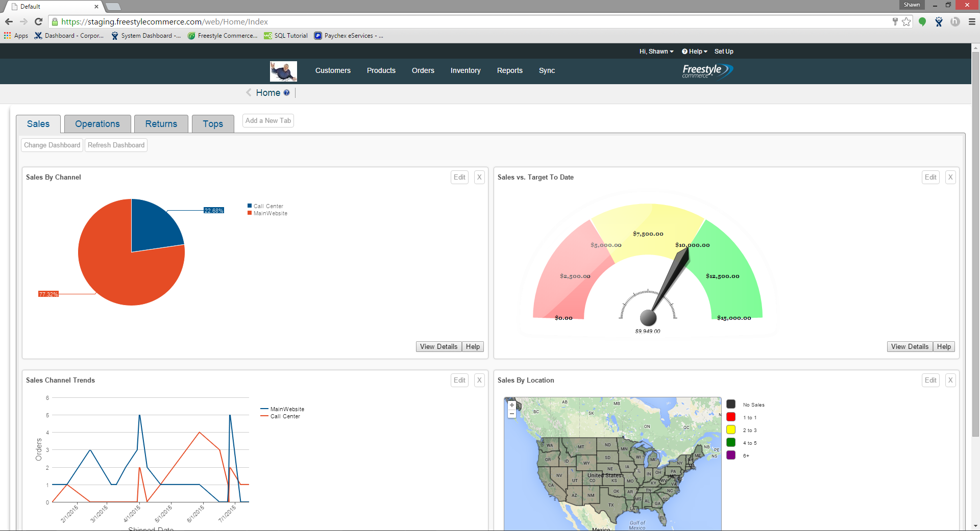Screen dimensions: 980x531
Task: Click the user profile photo
Action: click(x=283, y=71)
